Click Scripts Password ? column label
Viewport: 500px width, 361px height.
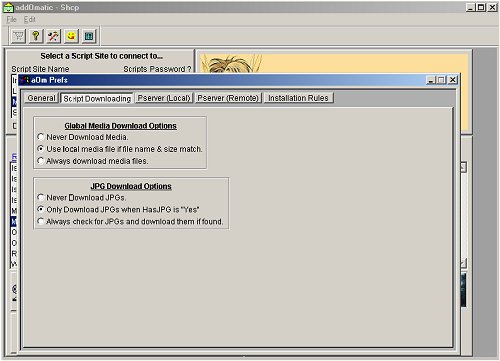[157, 69]
